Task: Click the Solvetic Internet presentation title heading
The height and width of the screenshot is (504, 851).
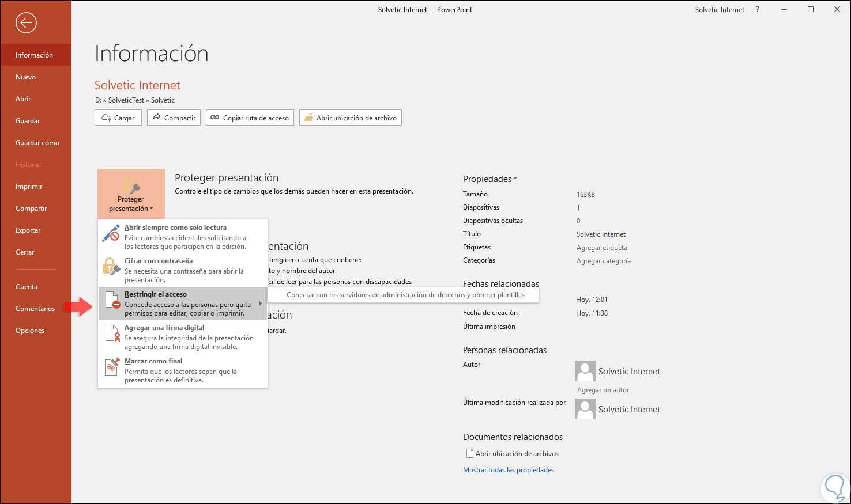Action: coord(137,85)
